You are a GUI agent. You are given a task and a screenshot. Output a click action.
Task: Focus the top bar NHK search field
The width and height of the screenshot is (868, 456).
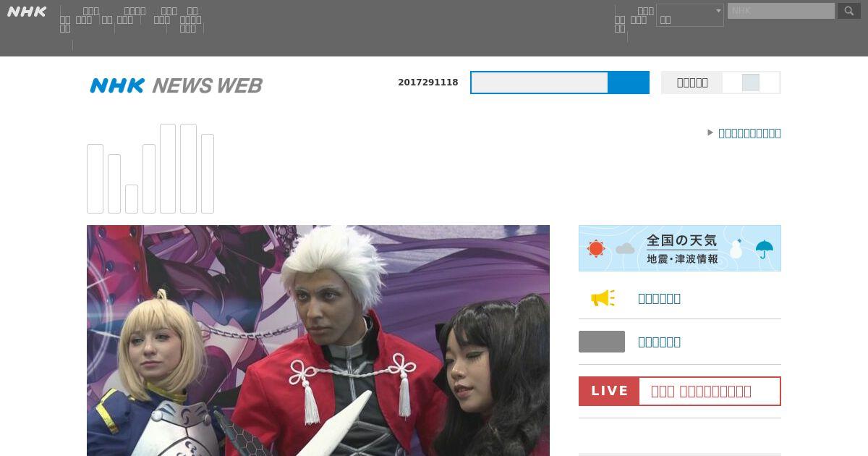[781, 11]
